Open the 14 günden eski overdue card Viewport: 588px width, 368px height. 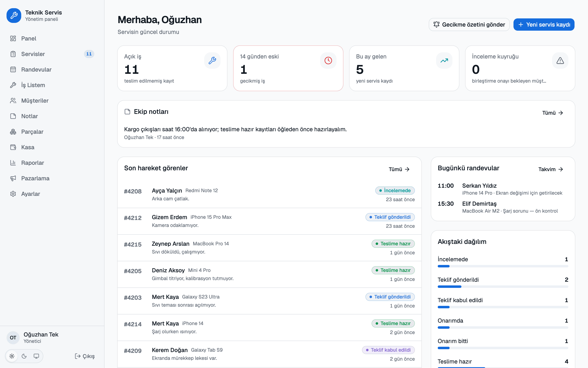(288, 68)
